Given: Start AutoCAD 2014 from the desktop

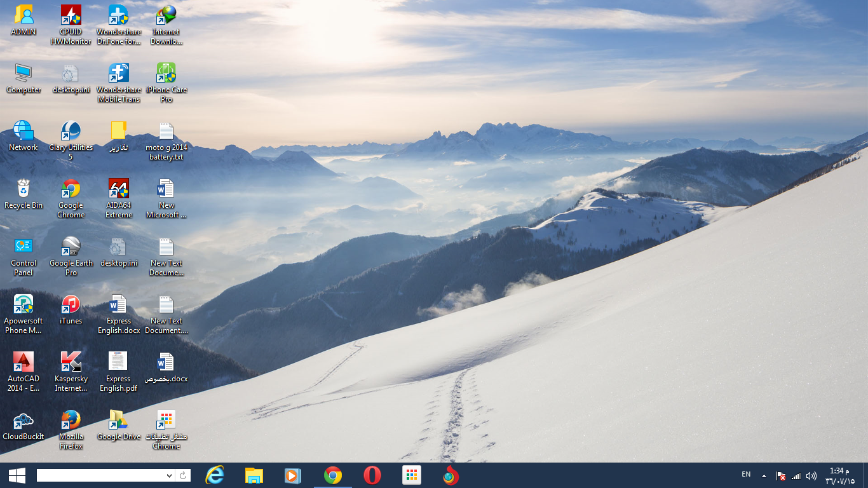Looking at the screenshot, I should (x=24, y=362).
